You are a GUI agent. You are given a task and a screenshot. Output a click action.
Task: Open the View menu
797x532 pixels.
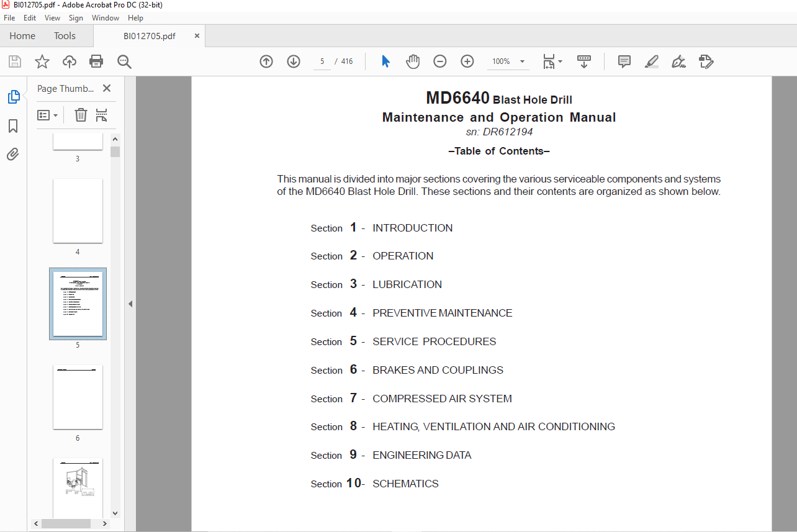tap(53, 18)
